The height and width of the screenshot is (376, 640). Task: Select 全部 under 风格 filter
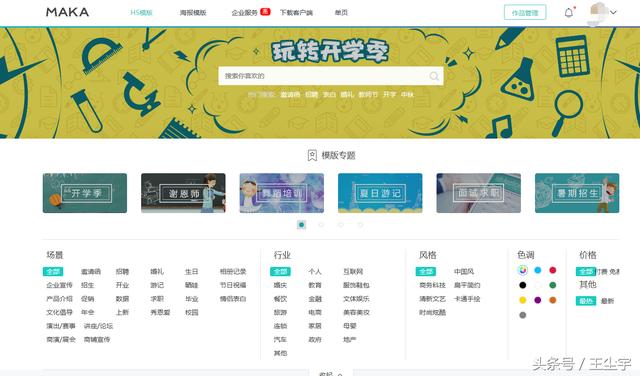point(426,271)
